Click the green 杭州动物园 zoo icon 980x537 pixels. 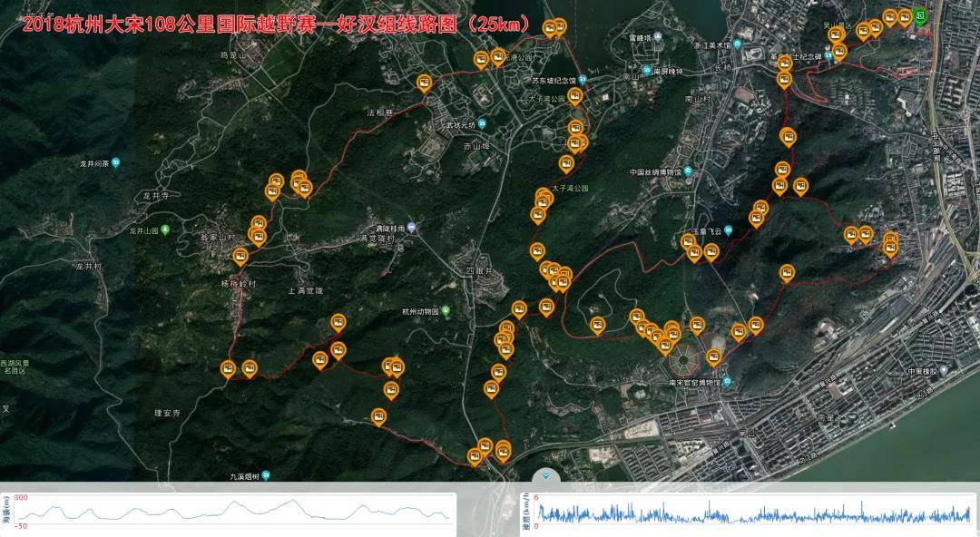pyautogui.click(x=446, y=311)
